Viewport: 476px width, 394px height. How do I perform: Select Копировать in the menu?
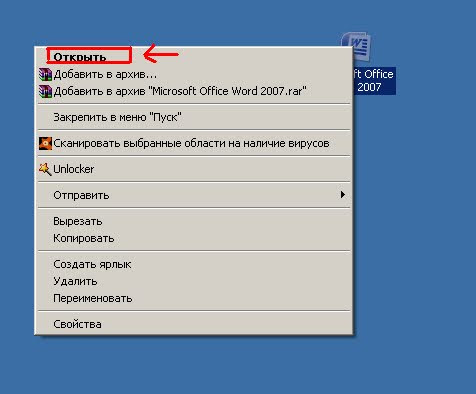193,238
